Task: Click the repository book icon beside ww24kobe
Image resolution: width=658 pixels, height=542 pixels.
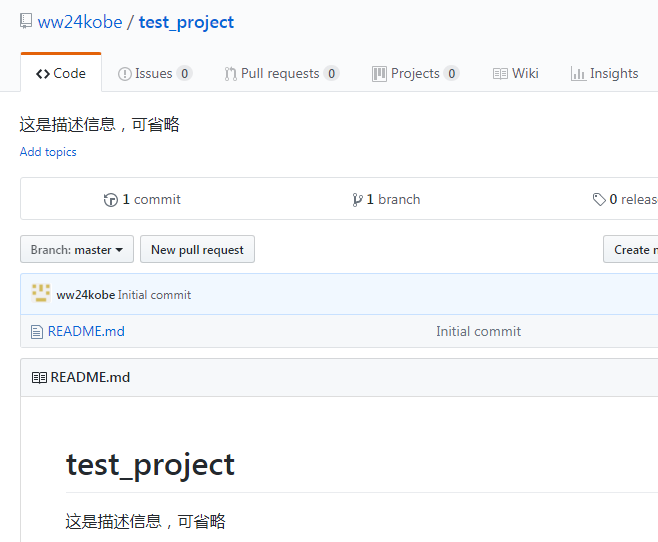Action: point(26,21)
